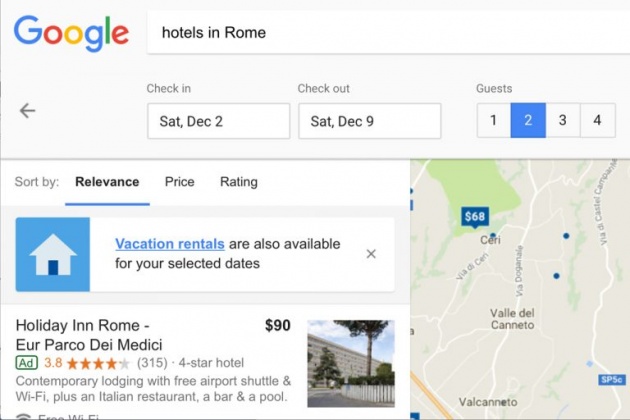Screen dimensions: 630x420
Task: Dismiss the vacation rentals notice
Action: 371,254
